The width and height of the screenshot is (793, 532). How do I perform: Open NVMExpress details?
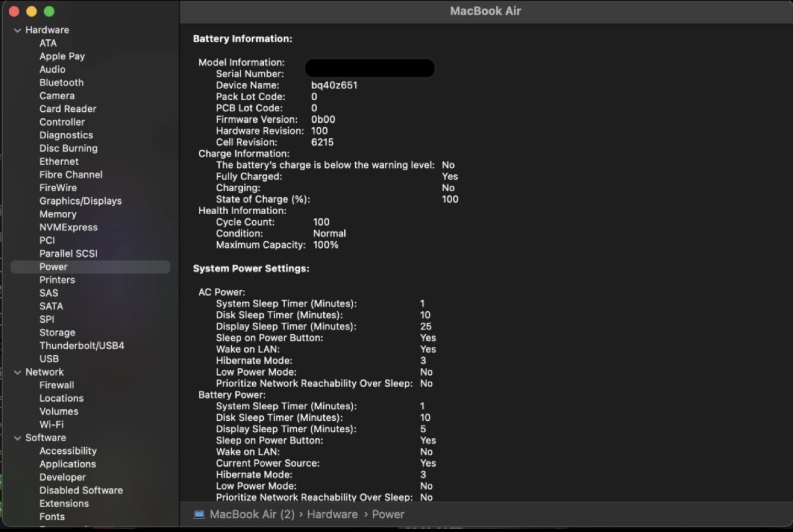[x=68, y=227]
